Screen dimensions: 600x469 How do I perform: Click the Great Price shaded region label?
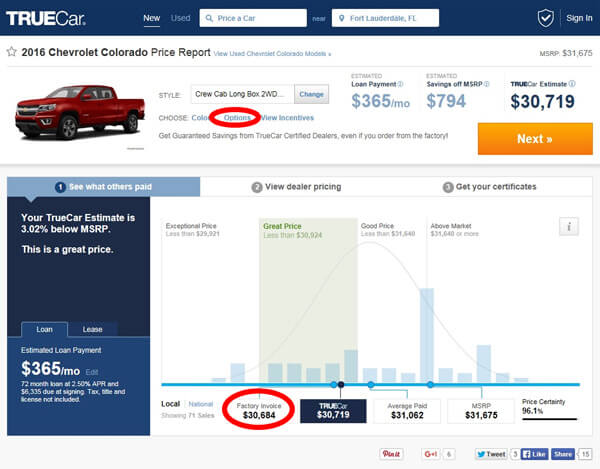click(282, 226)
